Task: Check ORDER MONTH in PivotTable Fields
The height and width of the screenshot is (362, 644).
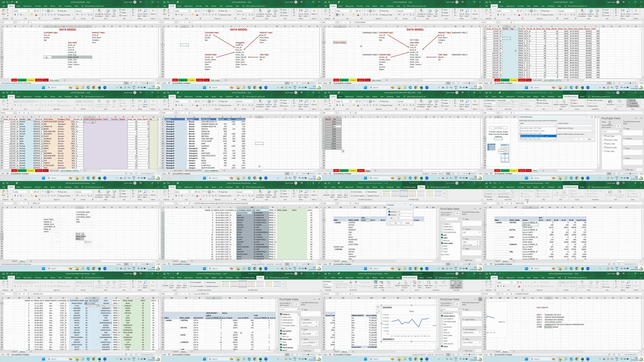Action: tap(281, 320)
